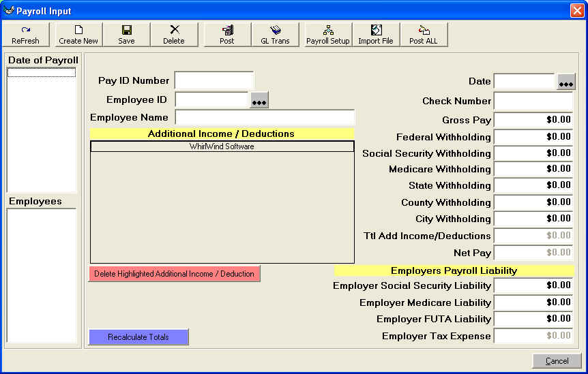
Task: Click the Employer Tax Expense label
Action: (x=436, y=336)
